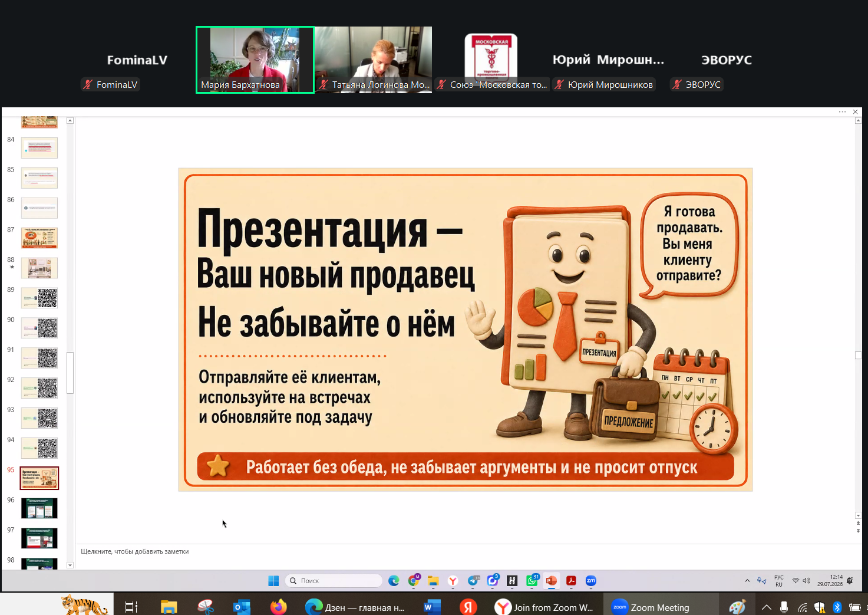Open Telegram in shared screen taskbar
868x615 pixels.
[473, 581]
